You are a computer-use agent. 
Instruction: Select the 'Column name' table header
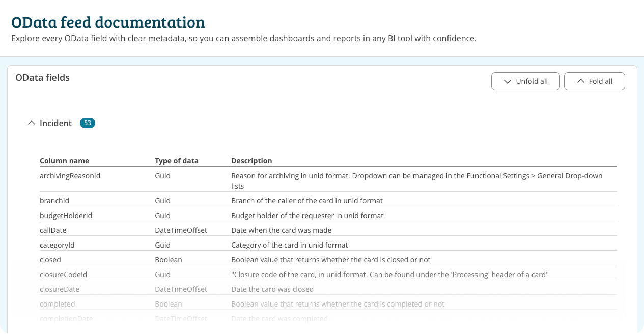coord(64,160)
